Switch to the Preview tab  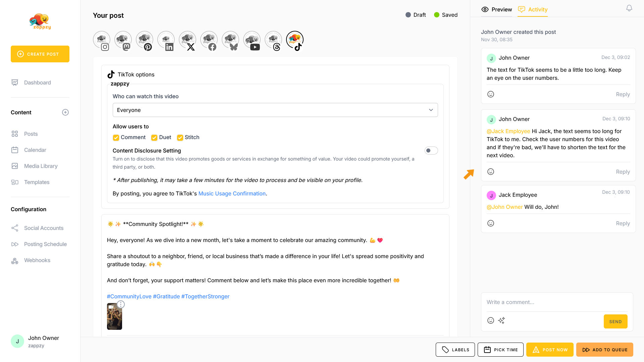pos(496,9)
